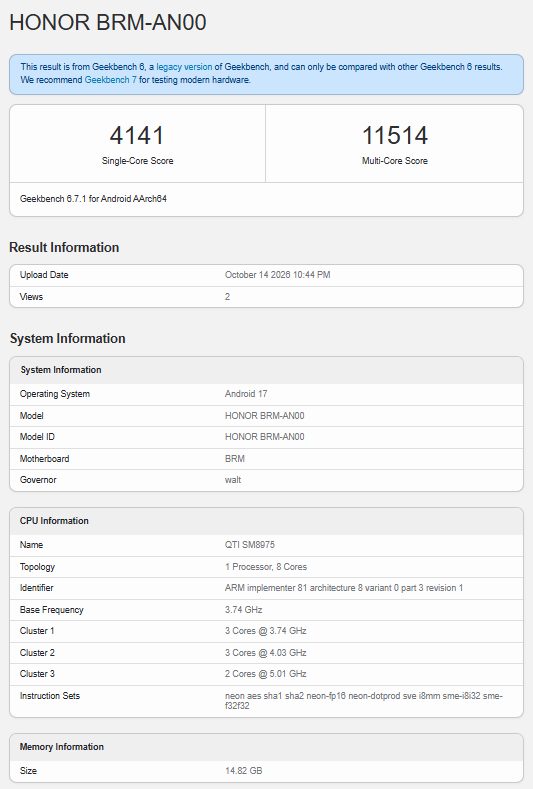The image size is (533, 789).
Task: Select '3 Cores @ 3.74 GHz' value
Action: click(266, 631)
